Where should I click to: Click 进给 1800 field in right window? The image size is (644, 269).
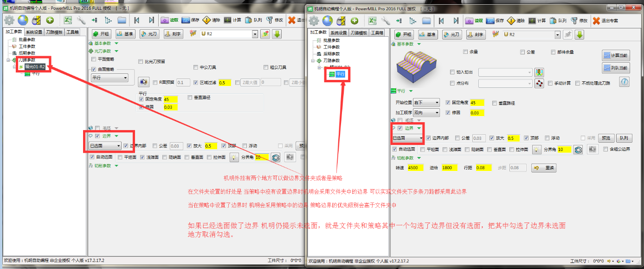point(450,168)
